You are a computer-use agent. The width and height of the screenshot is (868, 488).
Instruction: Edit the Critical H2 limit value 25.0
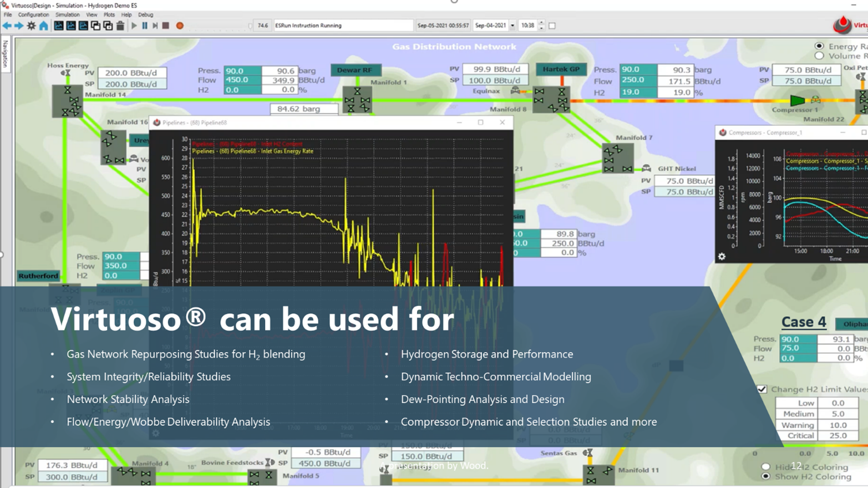837,435
